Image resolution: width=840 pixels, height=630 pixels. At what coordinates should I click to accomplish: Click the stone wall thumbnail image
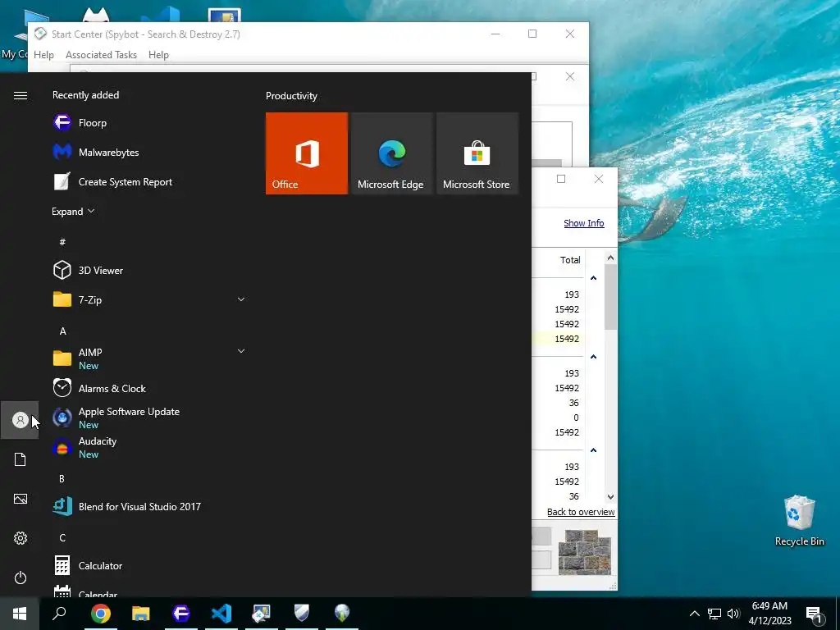click(x=584, y=552)
